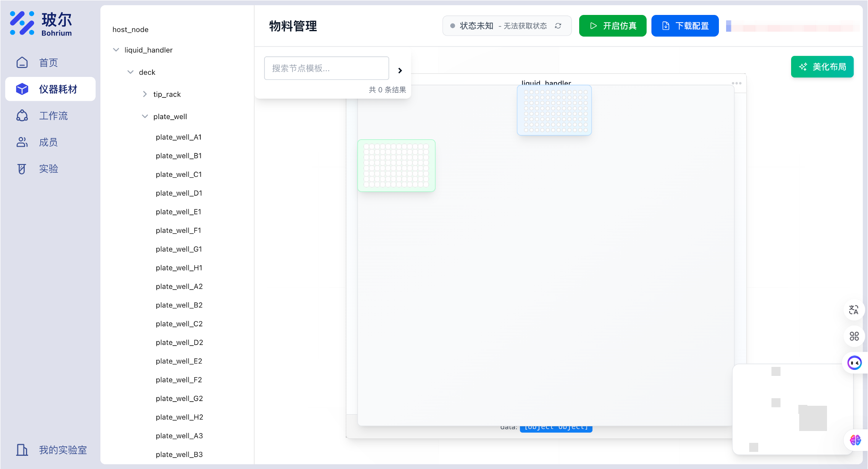Expand the tip_rack tree node
The image size is (868, 469).
[x=144, y=94]
